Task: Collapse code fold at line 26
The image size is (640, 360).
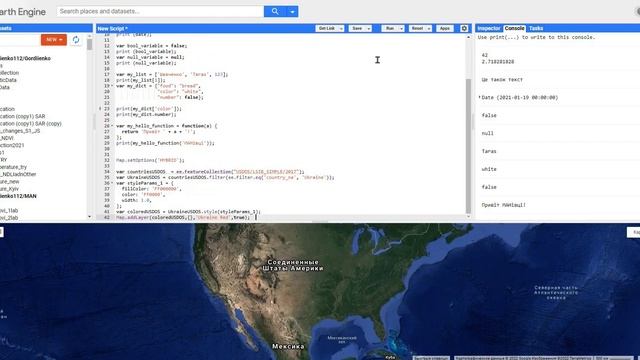Action: pos(112,126)
